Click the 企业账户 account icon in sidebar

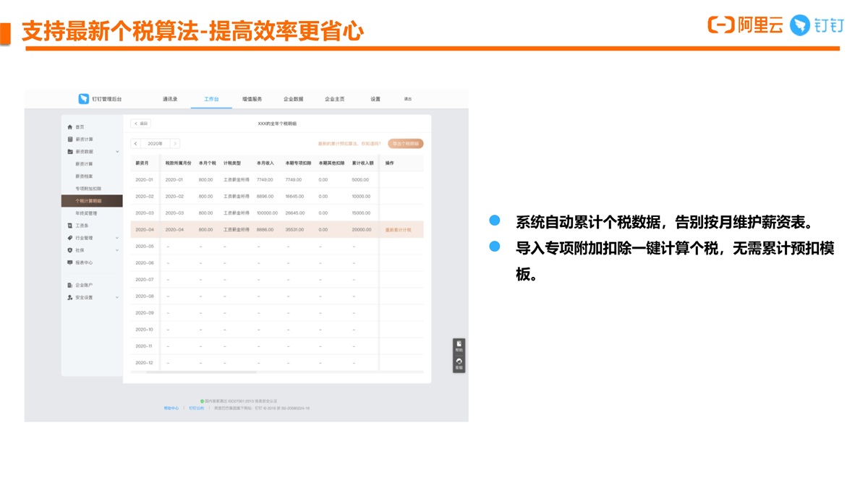click(x=70, y=285)
